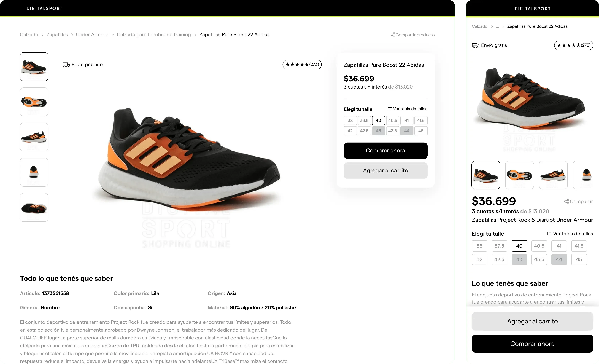599x364 pixels.
Task: Click the truck icon next to Envío gratis
Action: [x=475, y=45]
